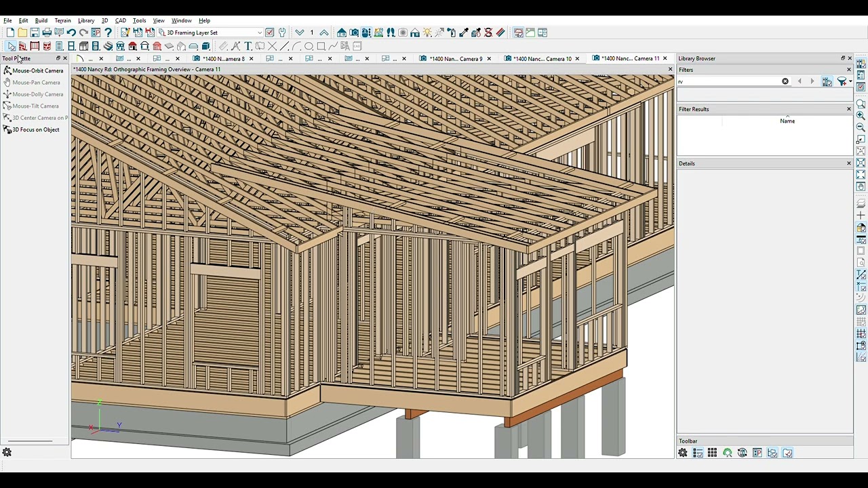Save the plan with the floppy disk icon

(35, 33)
